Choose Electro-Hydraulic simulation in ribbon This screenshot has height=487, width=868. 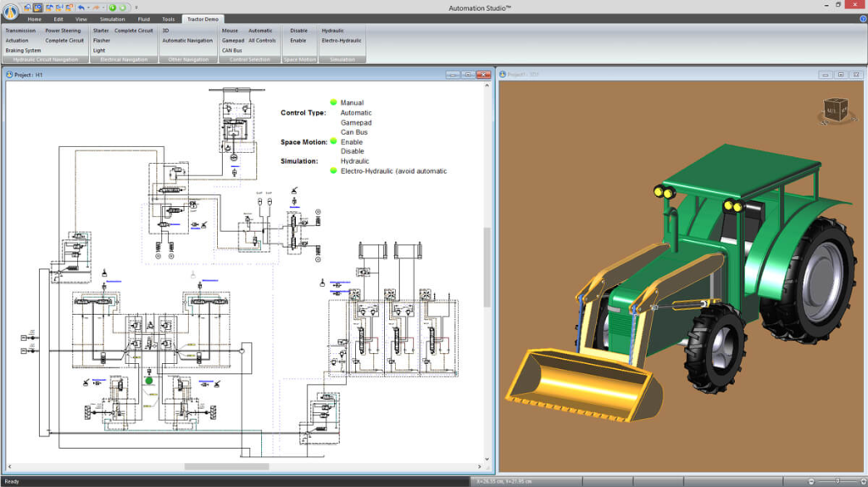(x=342, y=41)
